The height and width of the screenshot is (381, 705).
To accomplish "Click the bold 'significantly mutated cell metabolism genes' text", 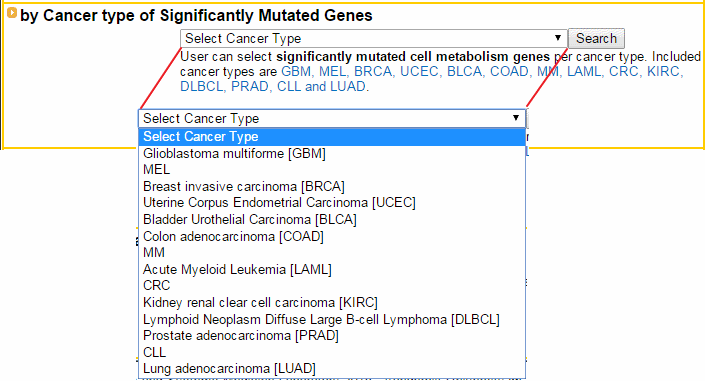I will point(413,57).
